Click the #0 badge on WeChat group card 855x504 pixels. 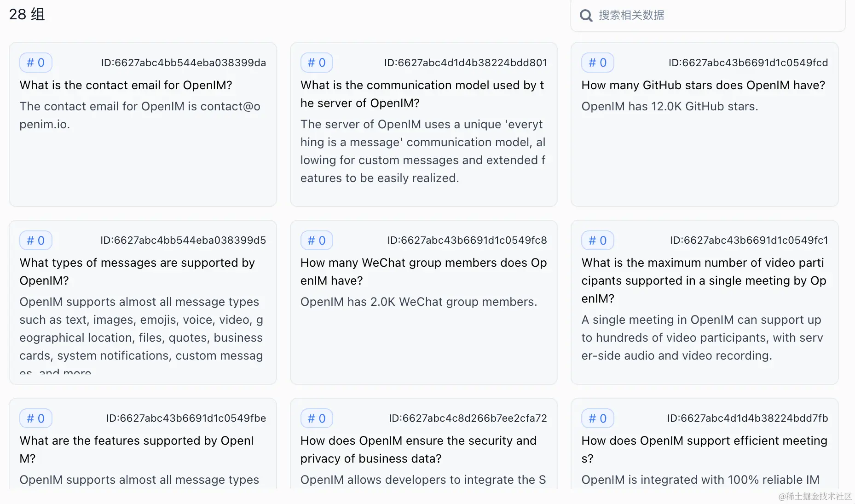point(317,241)
